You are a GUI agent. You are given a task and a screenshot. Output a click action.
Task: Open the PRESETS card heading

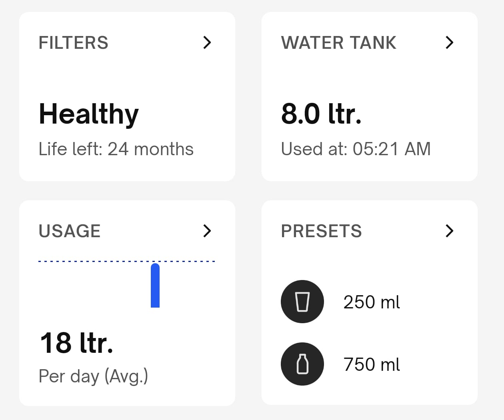click(x=322, y=231)
